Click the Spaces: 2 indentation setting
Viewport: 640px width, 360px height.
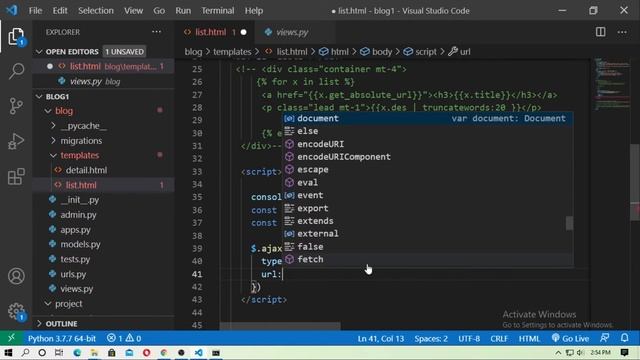pyautogui.click(x=431, y=338)
